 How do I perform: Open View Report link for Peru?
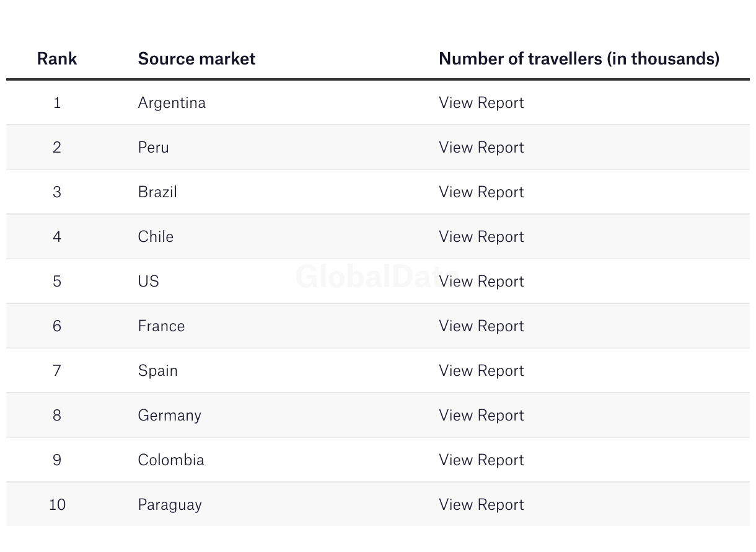click(x=481, y=147)
